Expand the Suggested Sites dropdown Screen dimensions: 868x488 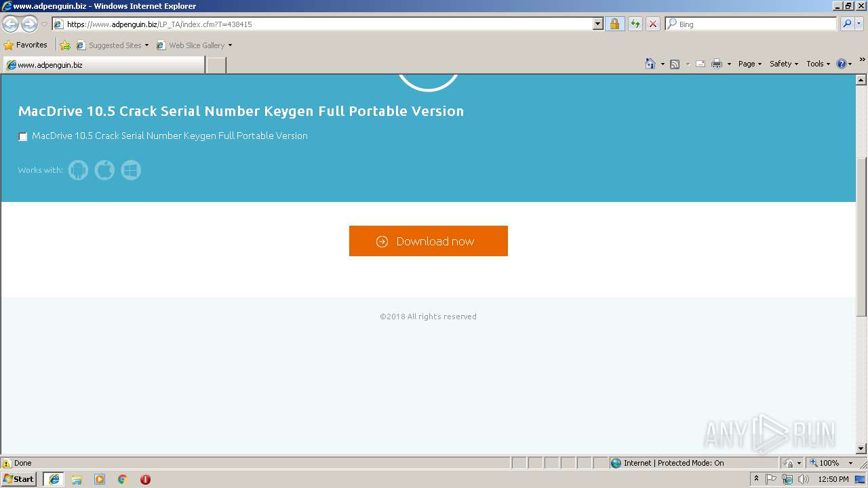coord(146,45)
